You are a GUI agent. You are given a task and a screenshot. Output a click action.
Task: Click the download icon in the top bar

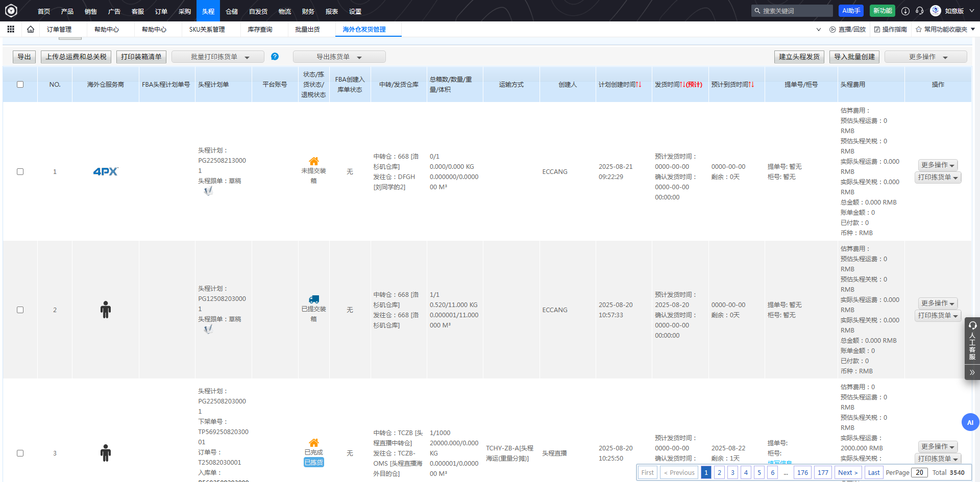pos(905,11)
